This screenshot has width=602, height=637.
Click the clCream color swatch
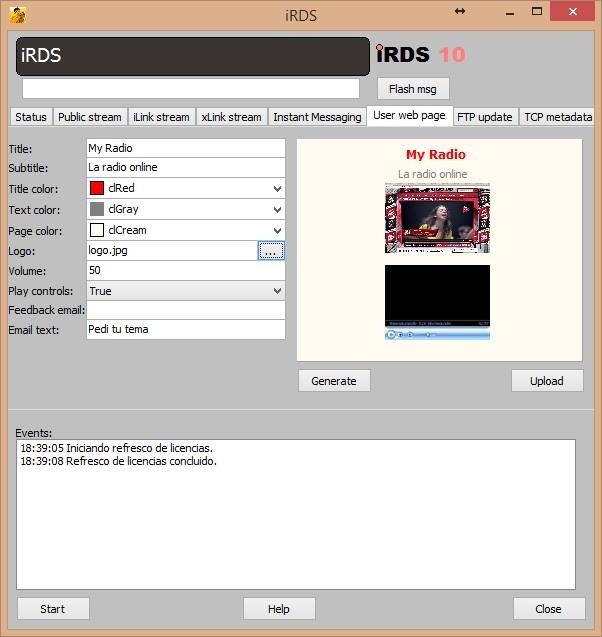pyautogui.click(x=97, y=230)
